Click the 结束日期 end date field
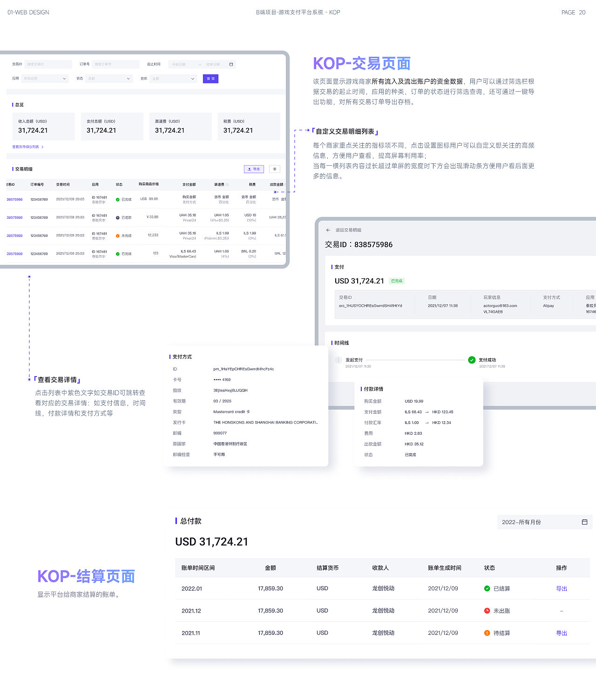Viewport: 596px width, 700px height. point(213,64)
